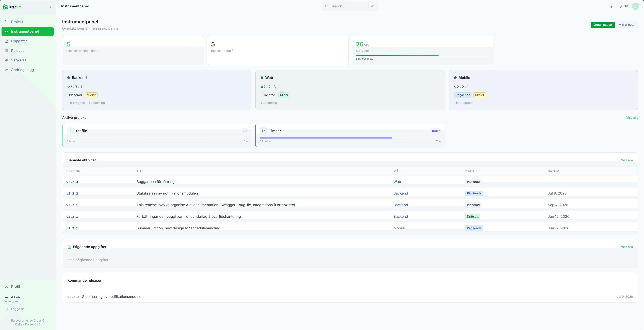
Task: Click the Timeer project progress bar
Action: click(350, 138)
